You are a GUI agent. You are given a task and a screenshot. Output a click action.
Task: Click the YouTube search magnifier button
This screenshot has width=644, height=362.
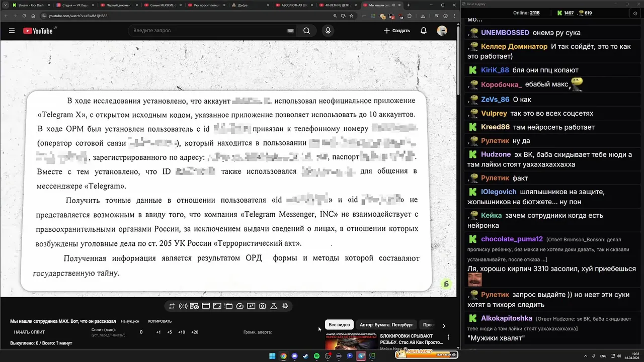pos(306,31)
